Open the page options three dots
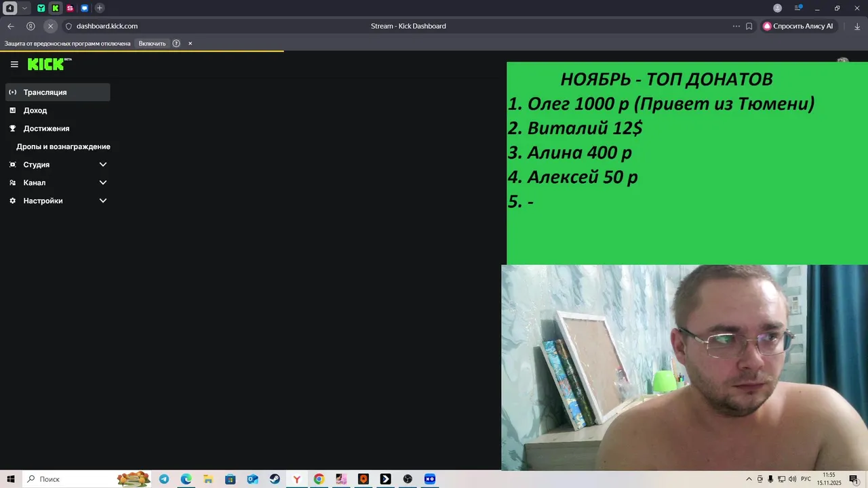 coord(736,26)
